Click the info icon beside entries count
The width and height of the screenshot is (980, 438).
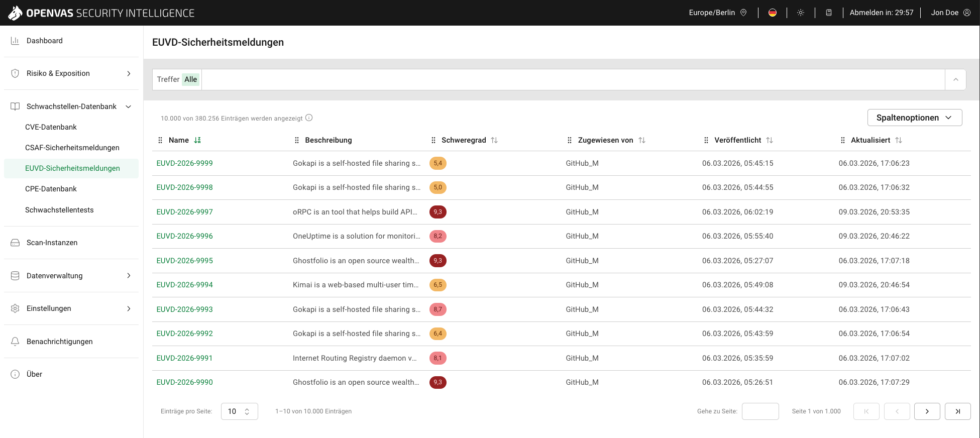coord(309,118)
